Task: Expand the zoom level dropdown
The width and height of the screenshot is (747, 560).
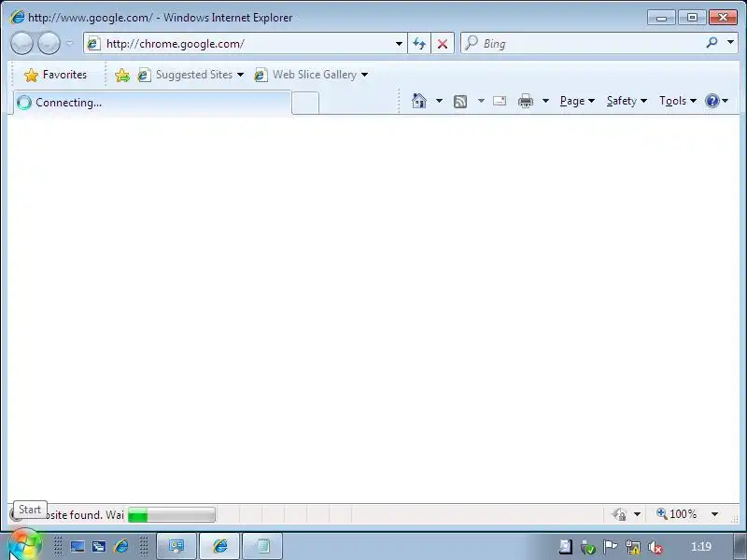Action: tap(714, 514)
